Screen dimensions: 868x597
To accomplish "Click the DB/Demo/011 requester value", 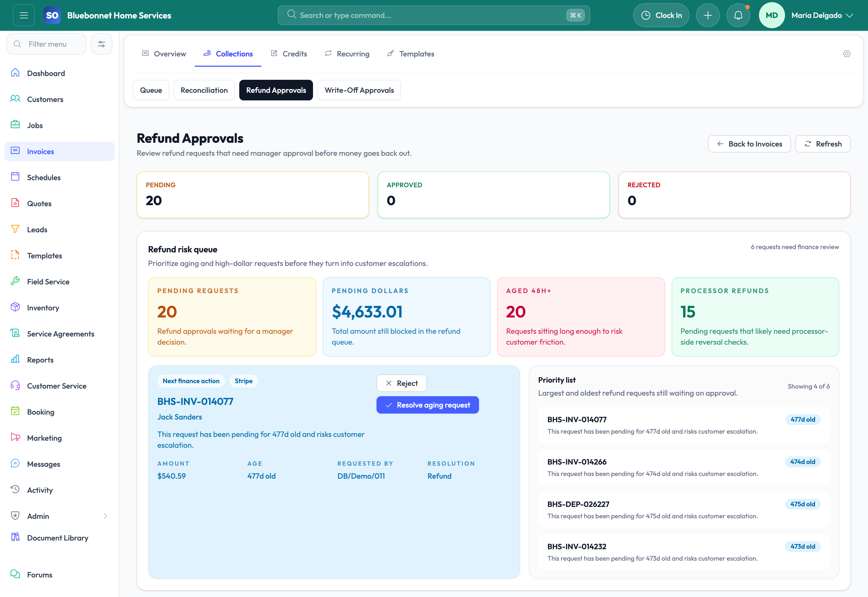I will click(361, 476).
